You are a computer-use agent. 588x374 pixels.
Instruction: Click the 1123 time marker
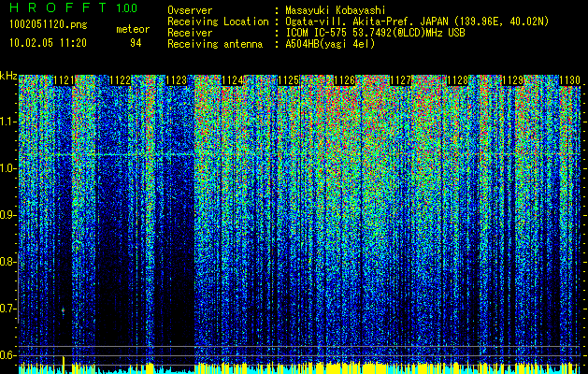click(x=177, y=80)
